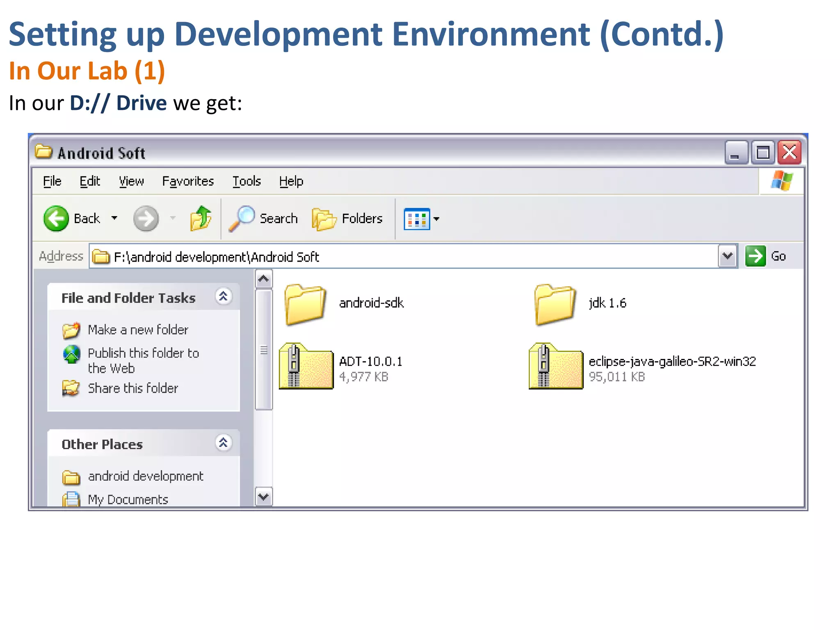Open the Help menu
This screenshot has width=840, height=630.
point(291,181)
